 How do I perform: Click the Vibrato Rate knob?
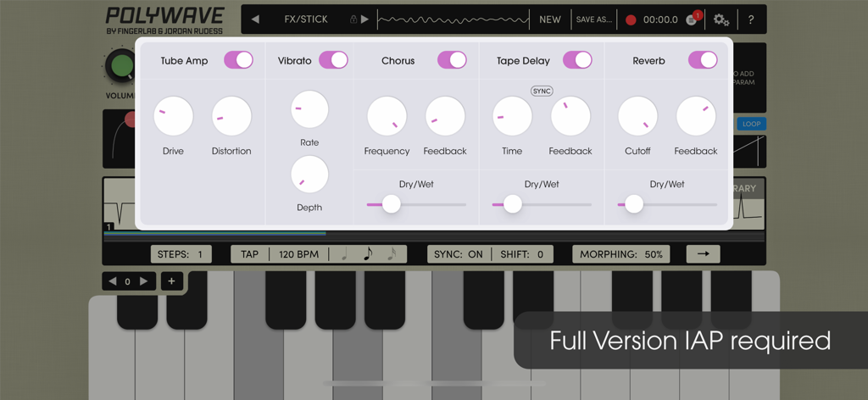[309, 109]
